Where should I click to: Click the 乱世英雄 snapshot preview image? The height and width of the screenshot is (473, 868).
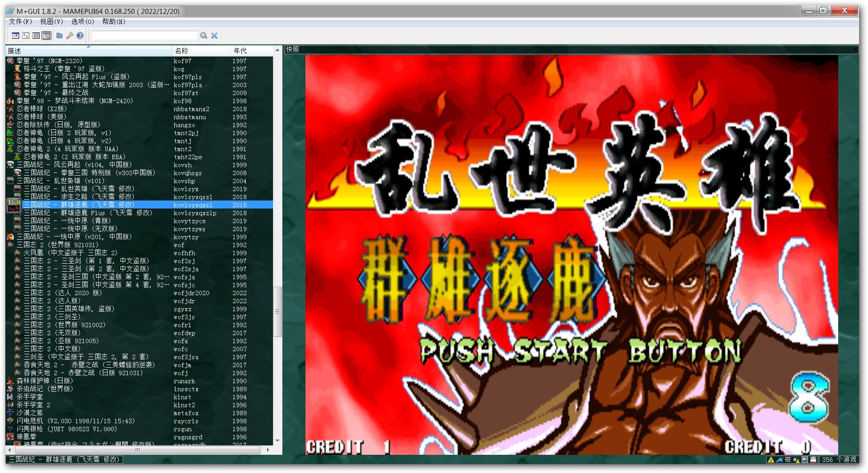point(571,255)
